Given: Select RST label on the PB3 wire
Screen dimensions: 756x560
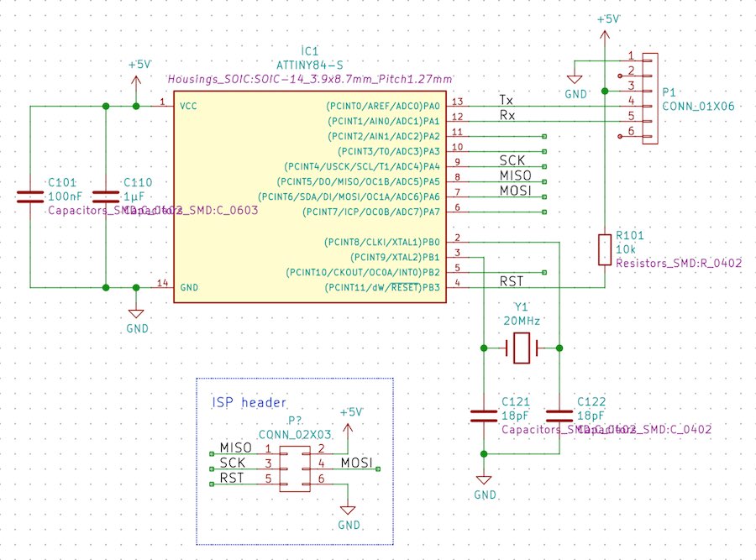Looking at the screenshot, I should (x=511, y=281).
